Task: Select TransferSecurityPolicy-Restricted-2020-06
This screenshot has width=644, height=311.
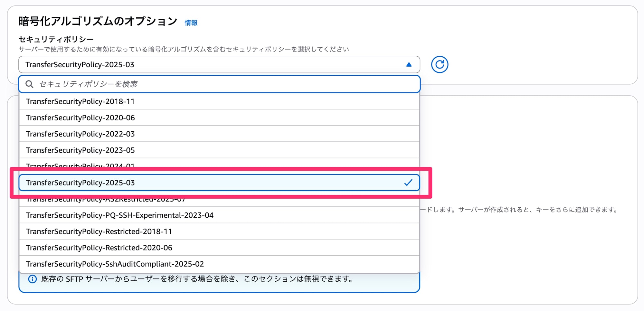Action: (x=219, y=248)
